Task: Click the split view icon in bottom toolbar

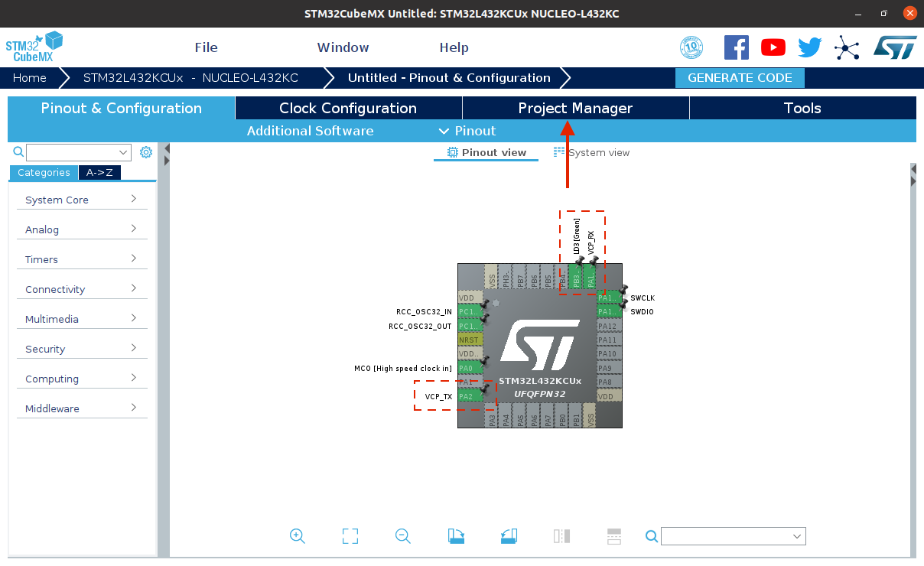Action: pyautogui.click(x=613, y=536)
